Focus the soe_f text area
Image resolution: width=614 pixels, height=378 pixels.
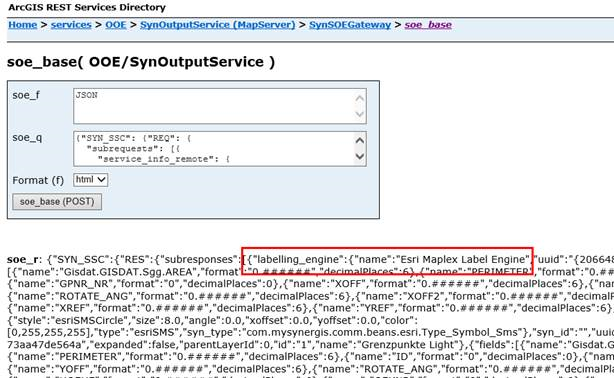(x=220, y=106)
